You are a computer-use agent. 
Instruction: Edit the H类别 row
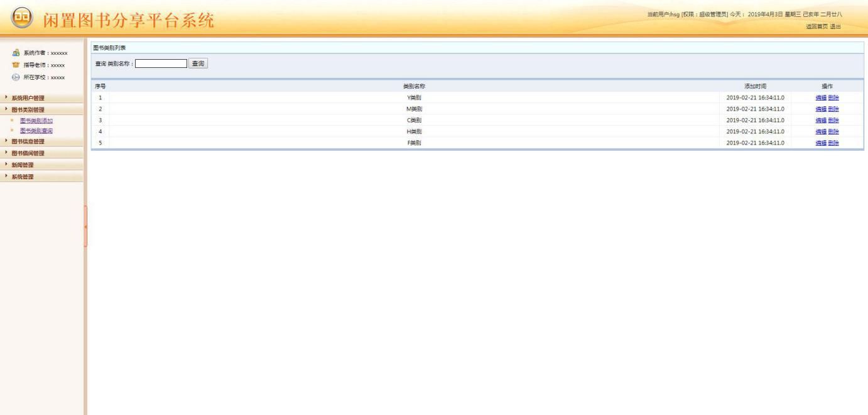pos(821,131)
